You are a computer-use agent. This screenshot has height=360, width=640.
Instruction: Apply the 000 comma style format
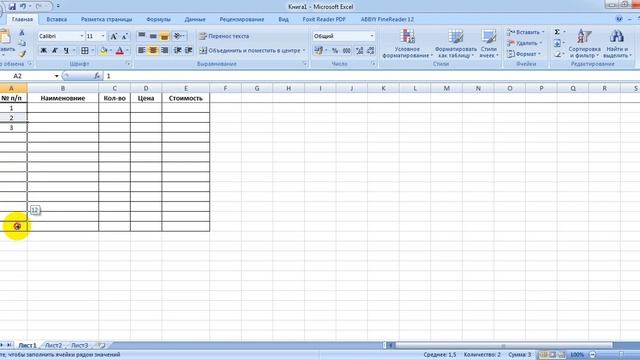coord(347,51)
